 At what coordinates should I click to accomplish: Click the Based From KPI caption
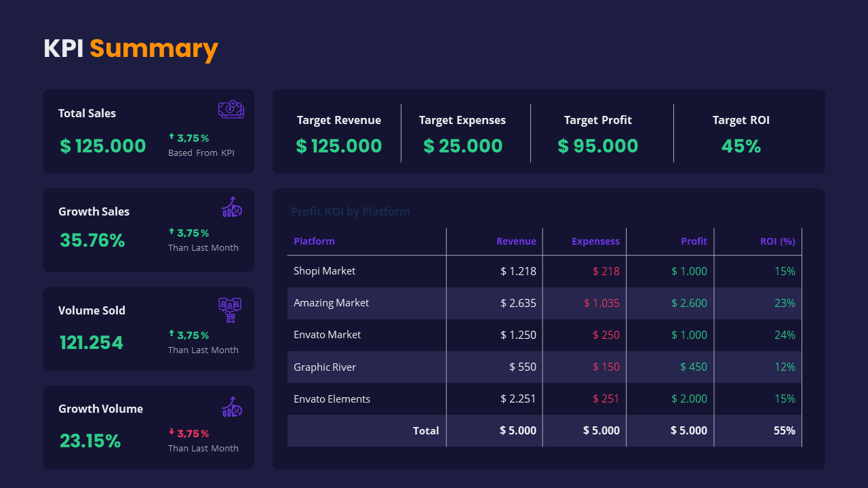click(x=201, y=152)
